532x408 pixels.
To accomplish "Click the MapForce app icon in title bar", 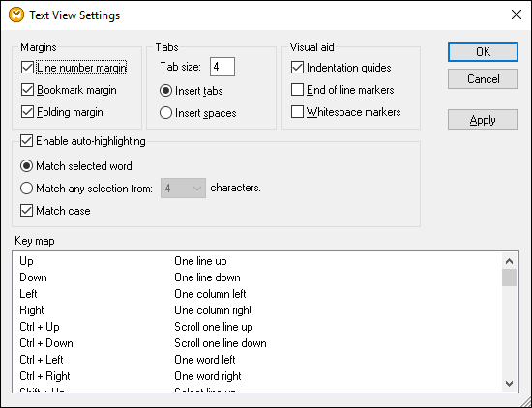I will coord(16,15).
